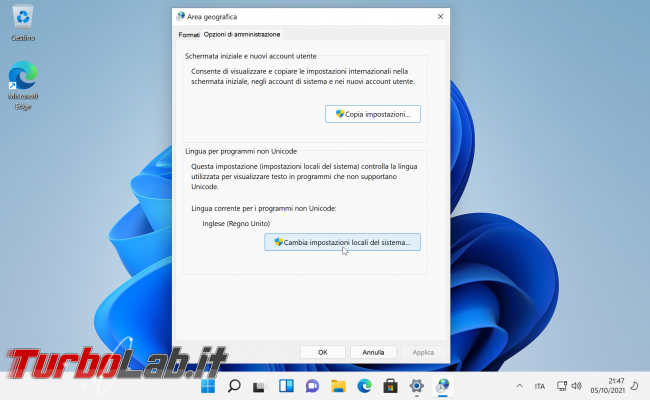This screenshot has width=650, height=400.
Task: Click the focus assist moon icon
Action: tap(634, 386)
